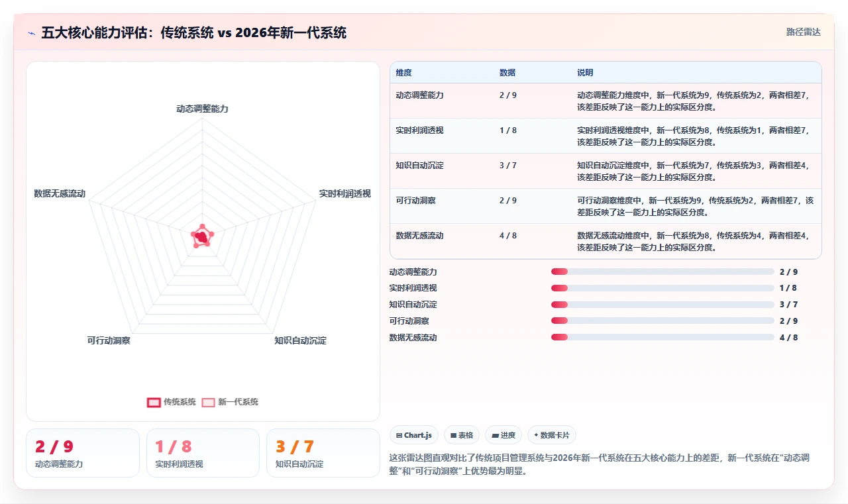Click the 可行动洞察 progress bar
The height and width of the screenshot is (504, 848).
click(662, 321)
